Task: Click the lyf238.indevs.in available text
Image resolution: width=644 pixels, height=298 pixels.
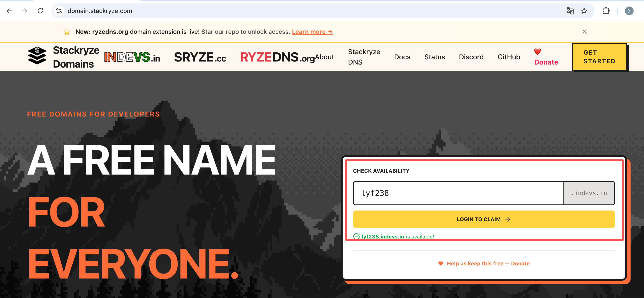Action: [x=398, y=236]
